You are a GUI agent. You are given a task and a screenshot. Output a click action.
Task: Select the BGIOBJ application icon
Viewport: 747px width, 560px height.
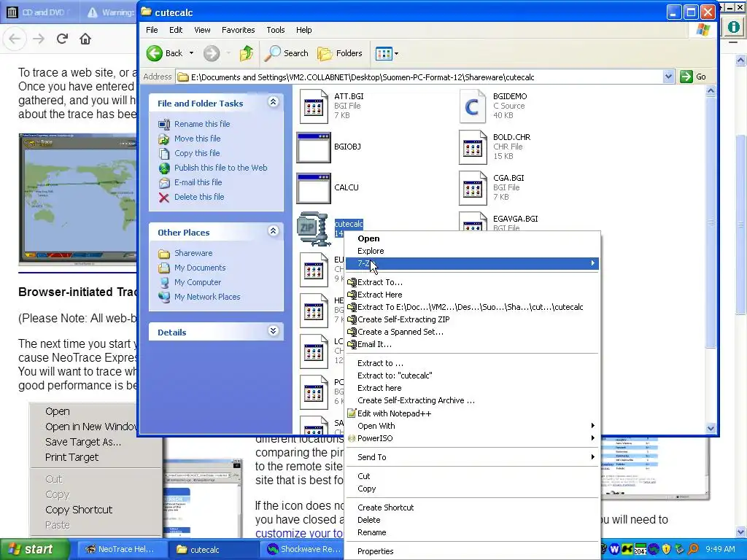[314, 147]
